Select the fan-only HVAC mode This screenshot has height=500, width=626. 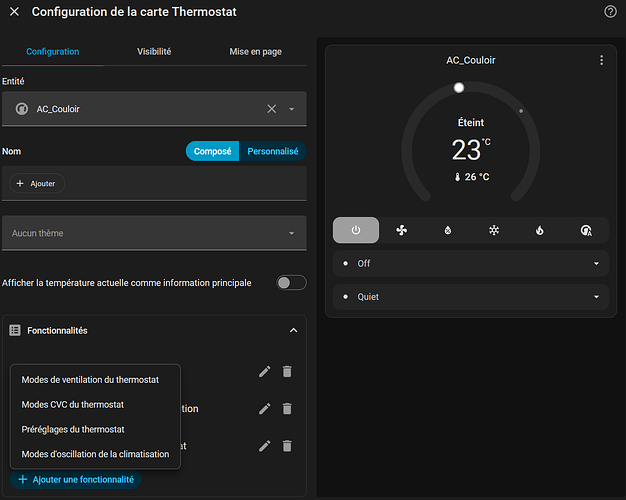pyautogui.click(x=402, y=230)
